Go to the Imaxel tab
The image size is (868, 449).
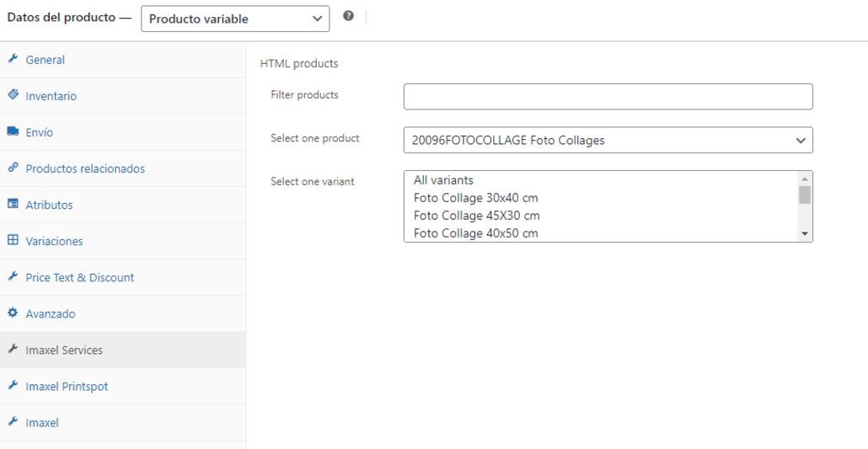pyautogui.click(x=42, y=423)
